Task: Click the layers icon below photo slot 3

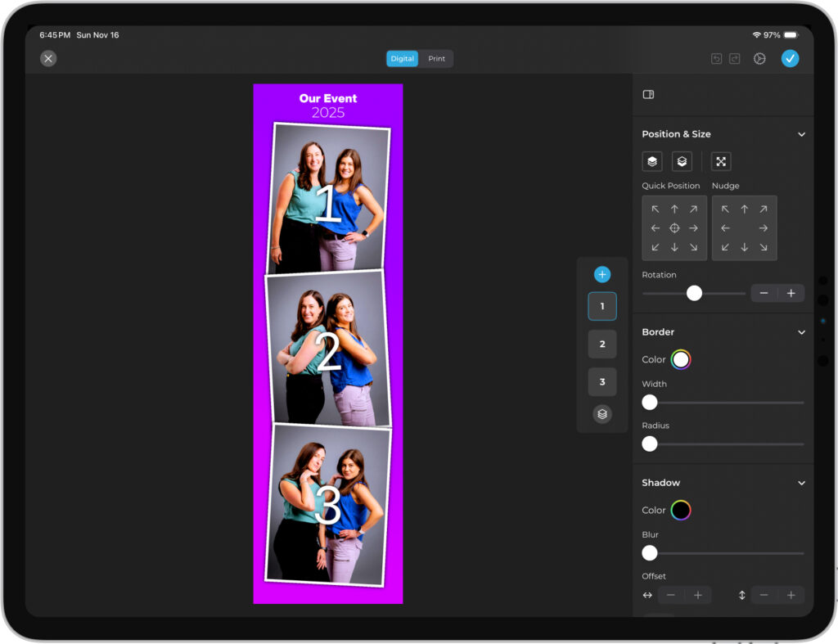Action: [x=602, y=414]
